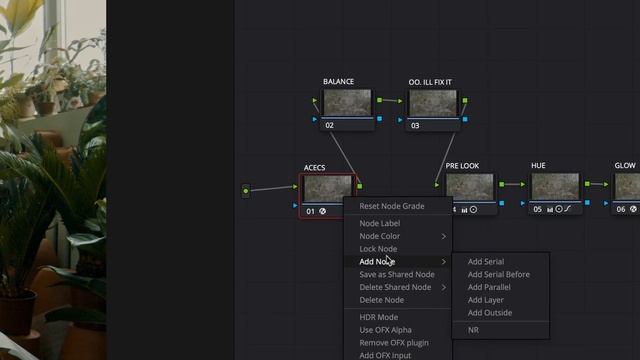Click the blue key output of BALANCE node
This screenshot has height=360, width=640.
pyautogui.click(x=380, y=119)
